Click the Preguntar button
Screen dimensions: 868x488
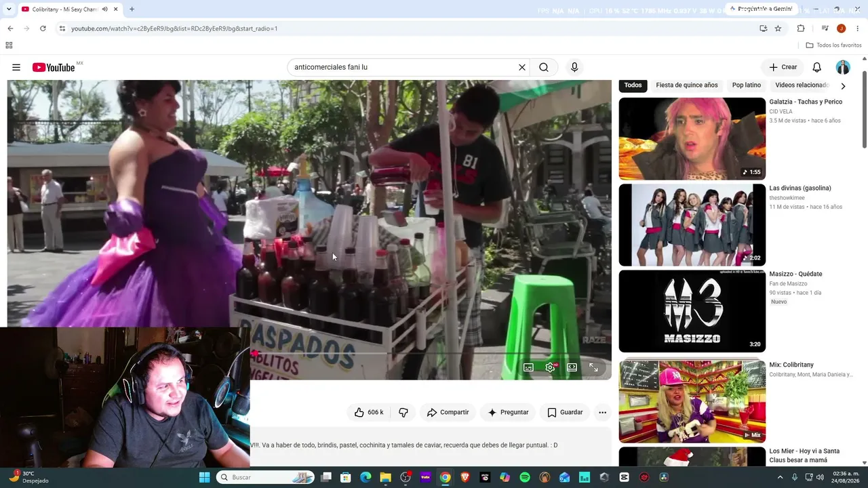click(507, 412)
